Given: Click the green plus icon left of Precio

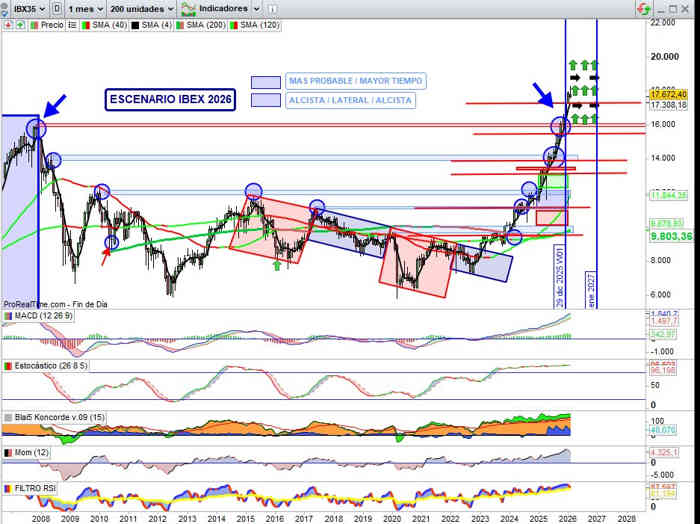Looking at the screenshot, I should [x=19, y=23].
